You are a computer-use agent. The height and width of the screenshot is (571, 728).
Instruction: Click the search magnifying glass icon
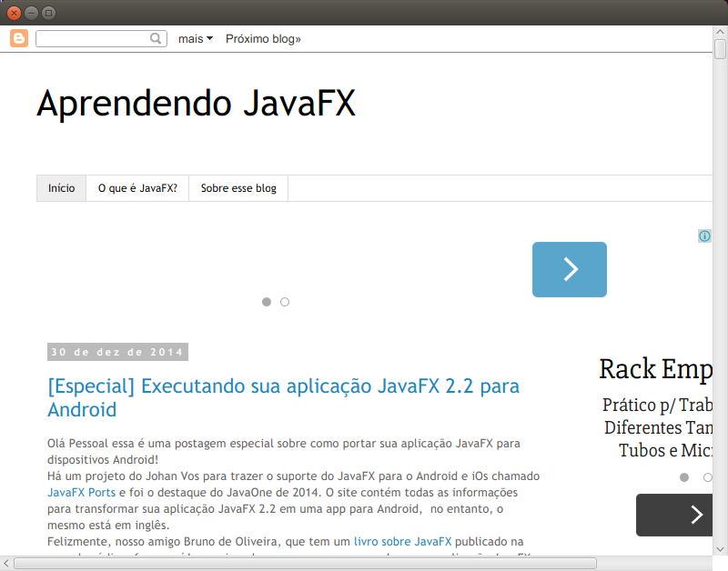(x=156, y=38)
